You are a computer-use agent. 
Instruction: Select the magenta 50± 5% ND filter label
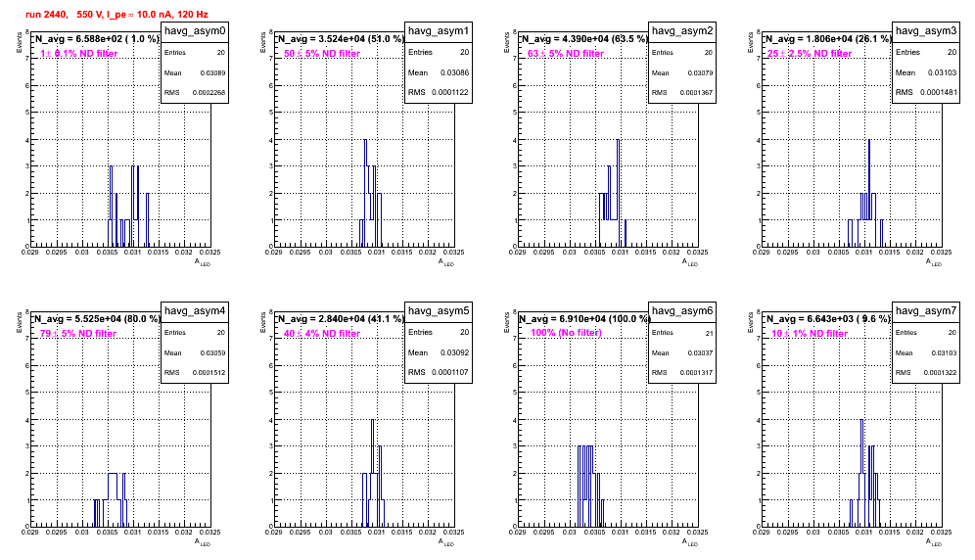tap(322, 54)
